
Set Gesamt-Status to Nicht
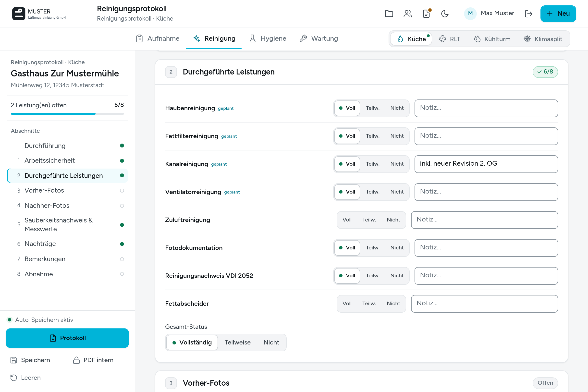click(271, 343)
